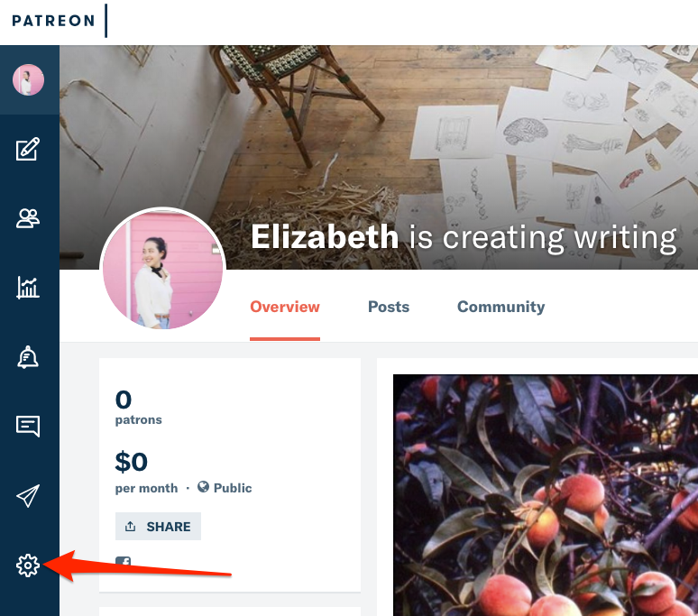Open the notifications bell
This screenshot has height=616, width=698.
28,357
